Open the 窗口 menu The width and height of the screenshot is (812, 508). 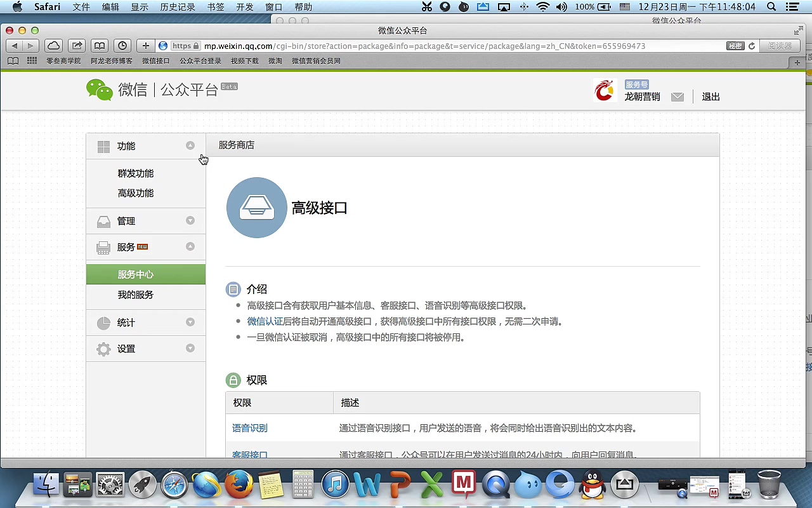point(274,7)
